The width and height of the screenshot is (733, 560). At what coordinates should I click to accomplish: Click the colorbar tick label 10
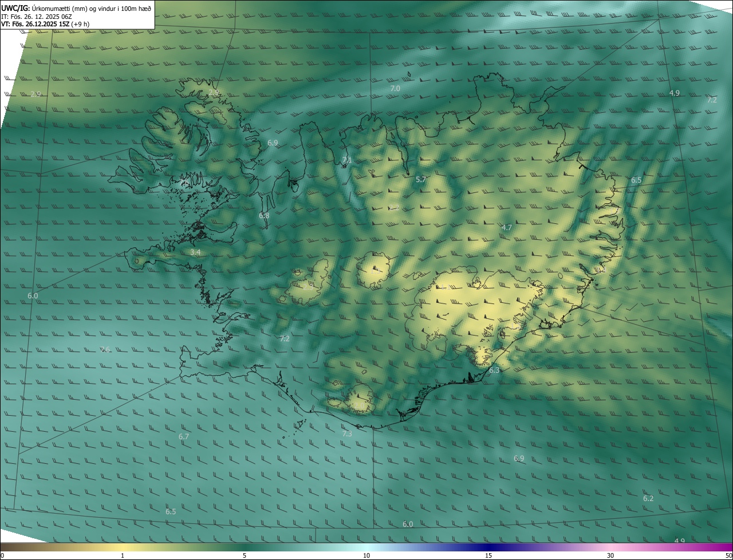point(366,555)
